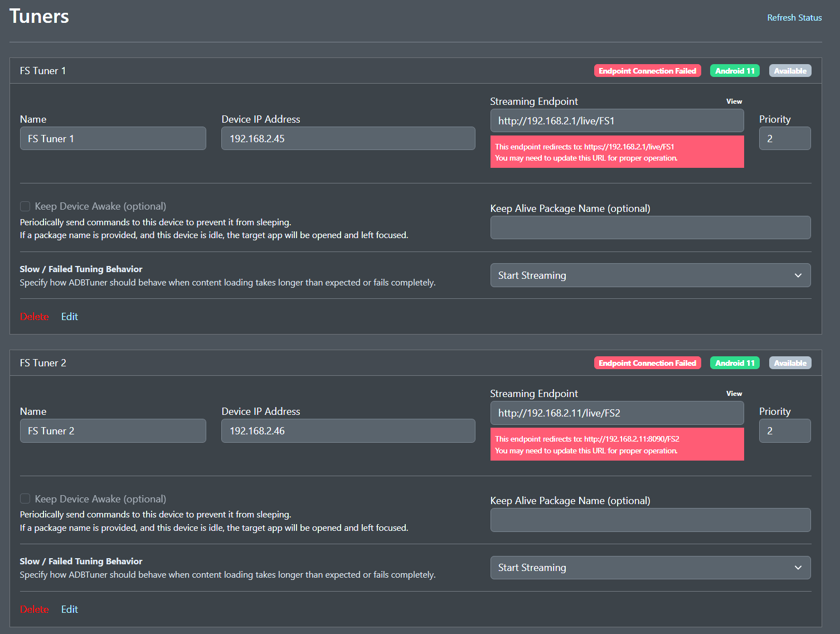Click FS Tuner 2 Keep Alive Package Name field
The width and height of the screenshot is (840, 634).
(x=650, y=520)
